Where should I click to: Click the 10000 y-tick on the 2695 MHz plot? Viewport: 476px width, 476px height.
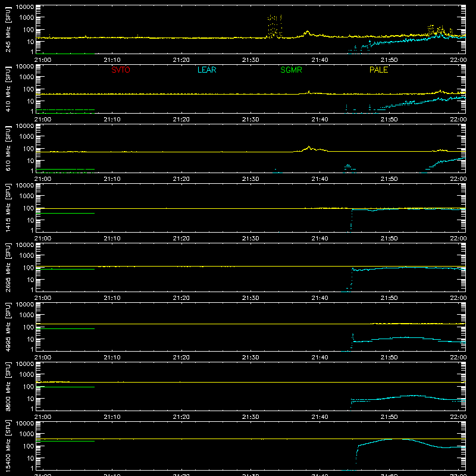[x=25, y=245]
